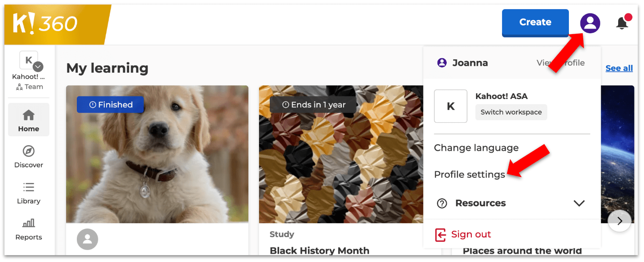644x262 pixels.
Task: Select Profile settings from the menu
Action: [470, 174]
